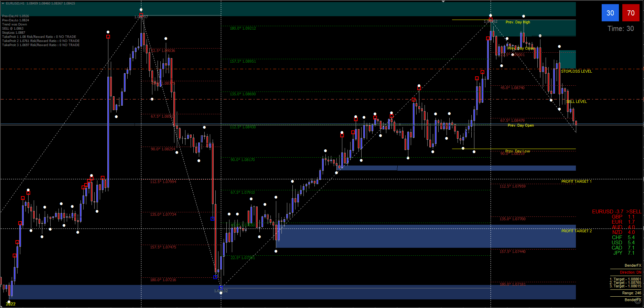Click the JPY 7.1 strength row
644x308 pixels.
tap(623, 253)
